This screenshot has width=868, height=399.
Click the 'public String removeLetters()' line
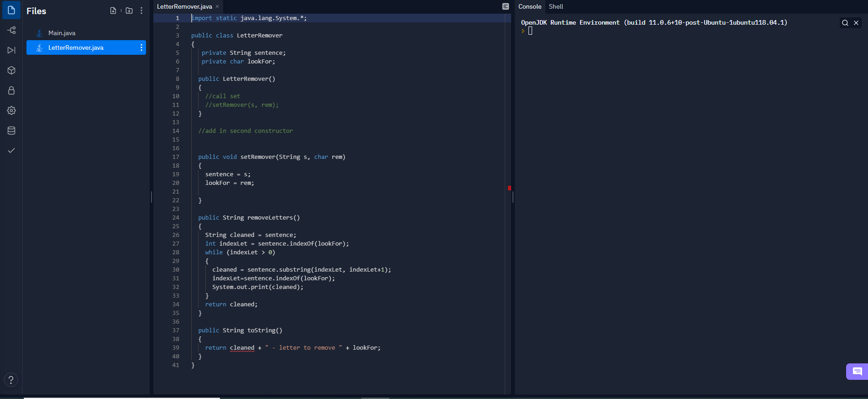249,217
